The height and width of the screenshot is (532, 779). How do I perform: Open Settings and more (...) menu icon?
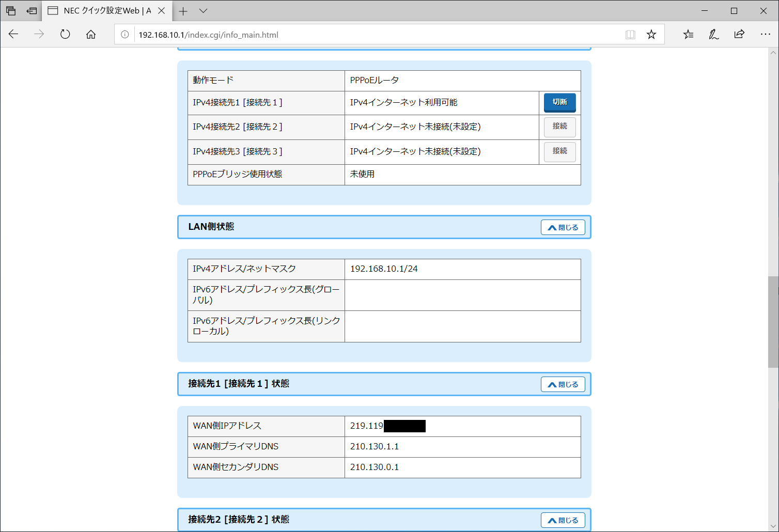766,34
